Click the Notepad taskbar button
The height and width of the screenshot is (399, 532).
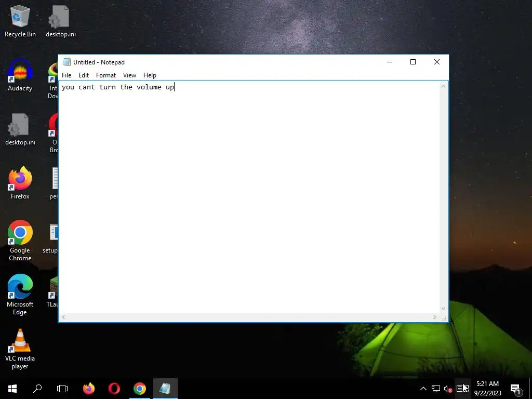pos(165,389)
